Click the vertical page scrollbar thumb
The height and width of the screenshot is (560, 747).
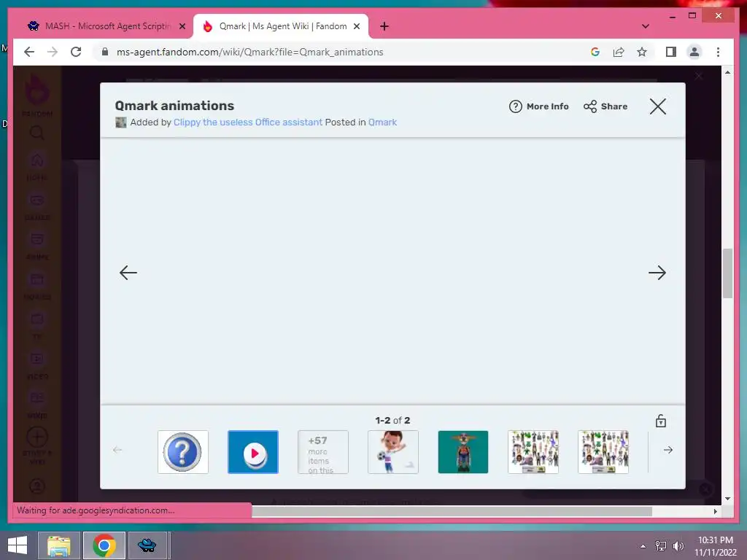727,273
